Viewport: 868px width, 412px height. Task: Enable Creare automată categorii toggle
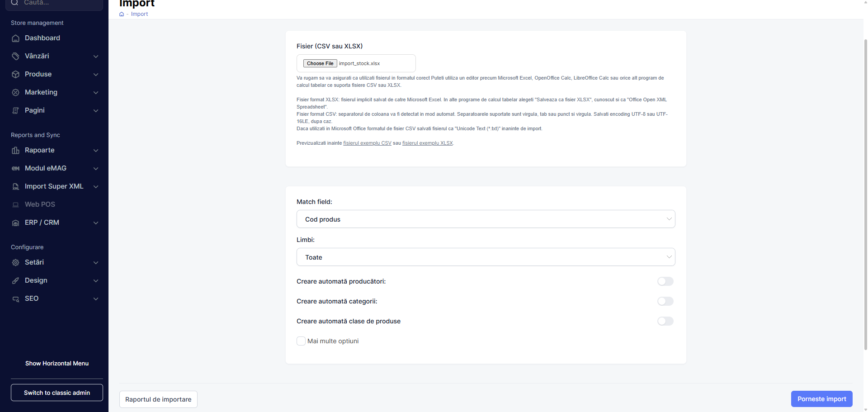click(665, 301)
